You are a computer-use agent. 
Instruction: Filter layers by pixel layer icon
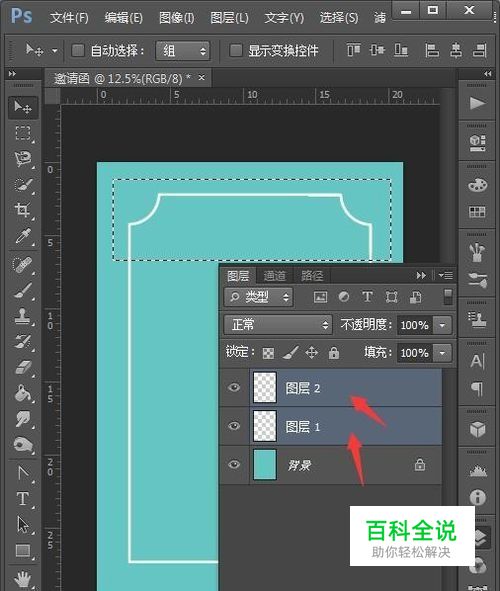(320, 297)
